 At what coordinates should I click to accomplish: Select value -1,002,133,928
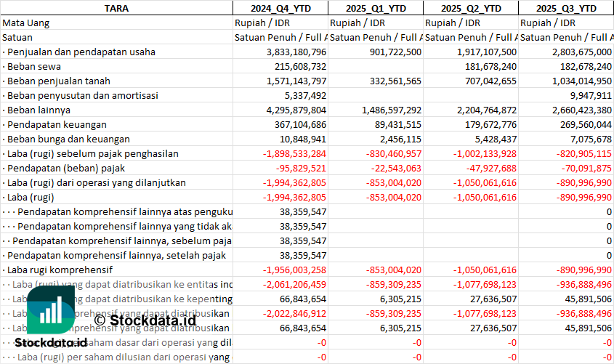coord(485,153)
